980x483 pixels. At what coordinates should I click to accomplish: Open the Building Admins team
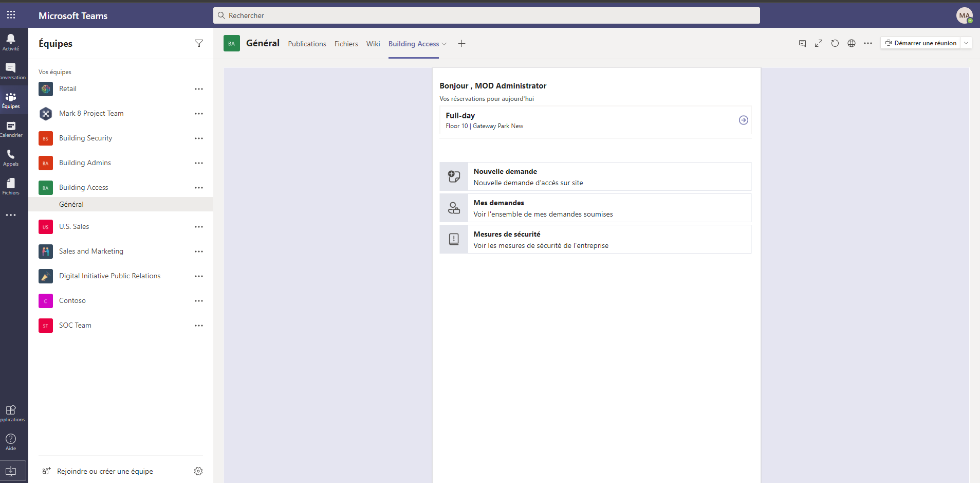tap(121, 163)
